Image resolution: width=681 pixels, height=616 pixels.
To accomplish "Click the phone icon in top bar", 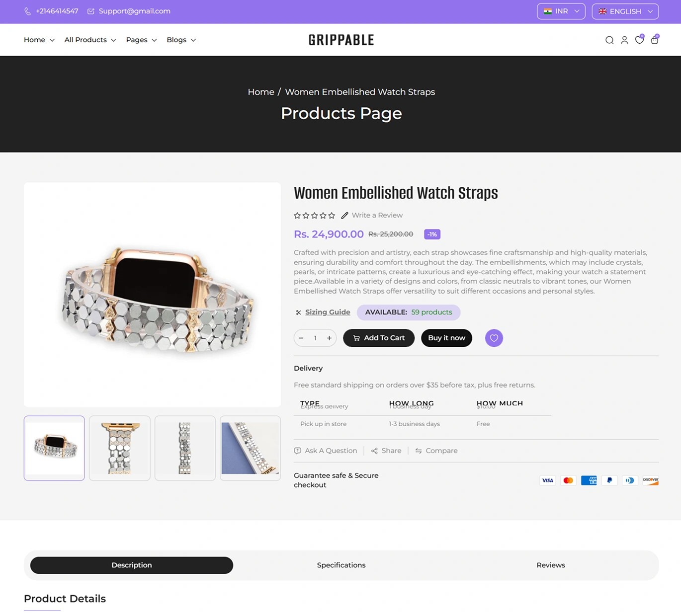I will click(x=27, y=11).
